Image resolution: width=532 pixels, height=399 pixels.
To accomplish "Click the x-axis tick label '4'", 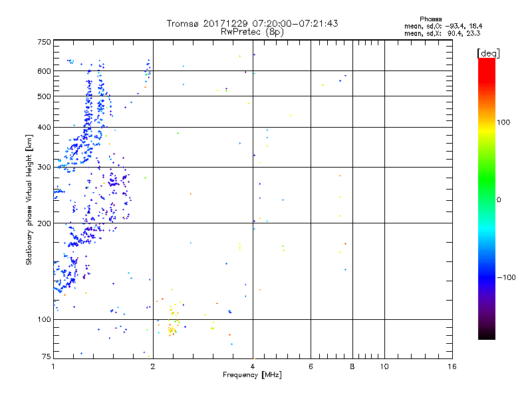I will (x=253, y=366).
